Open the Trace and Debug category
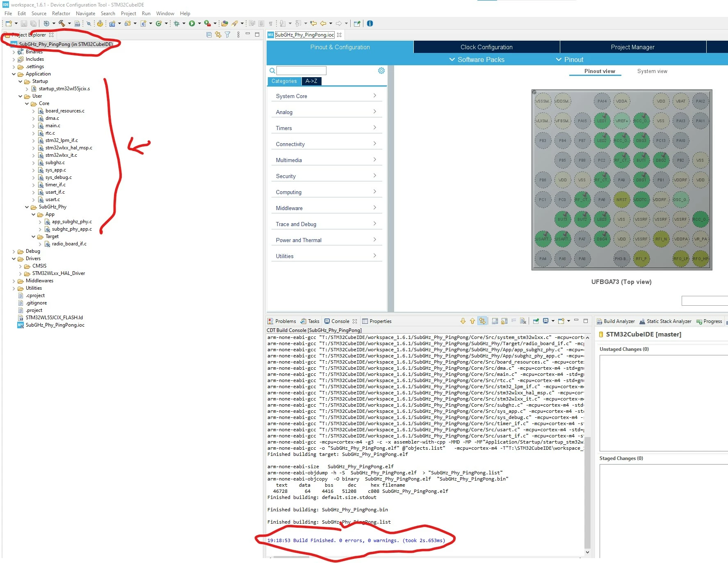 tap(326, 224)
